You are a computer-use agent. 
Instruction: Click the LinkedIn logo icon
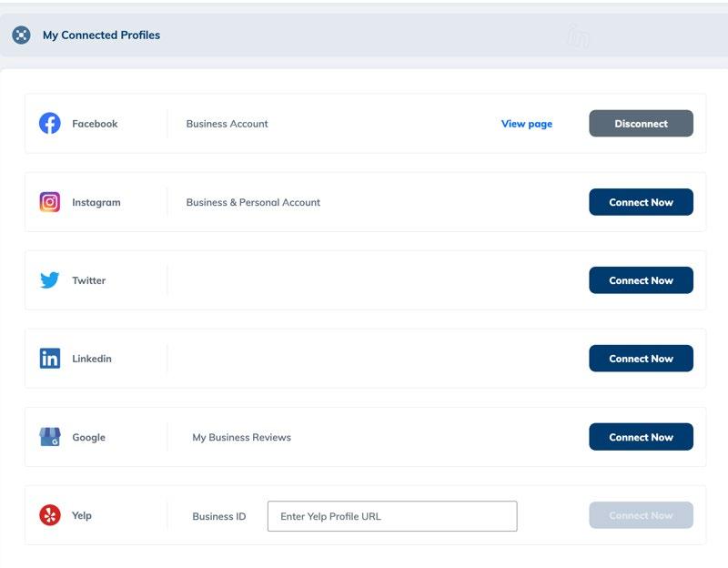[x=50, y=359]
